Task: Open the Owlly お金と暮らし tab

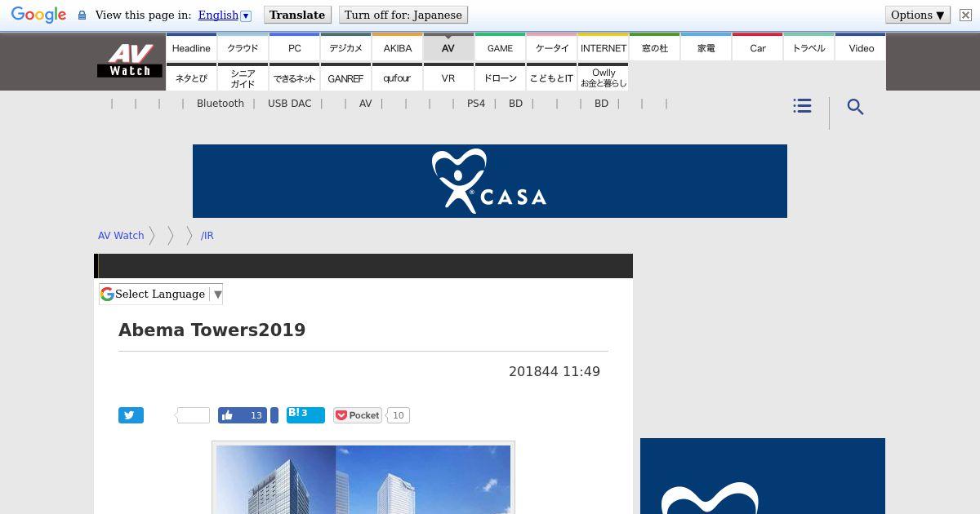Action: 604,78
